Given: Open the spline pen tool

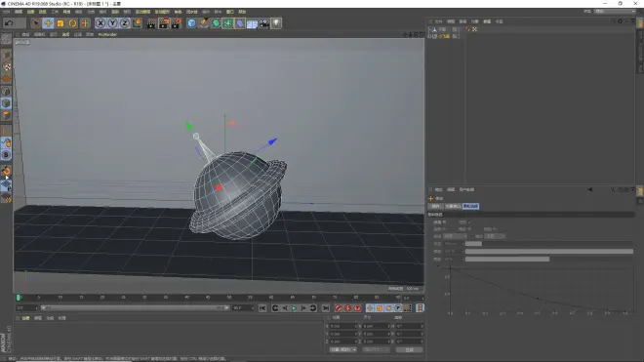Looking at the screenshot, I should pyautogui.click(x=204, y=23).
